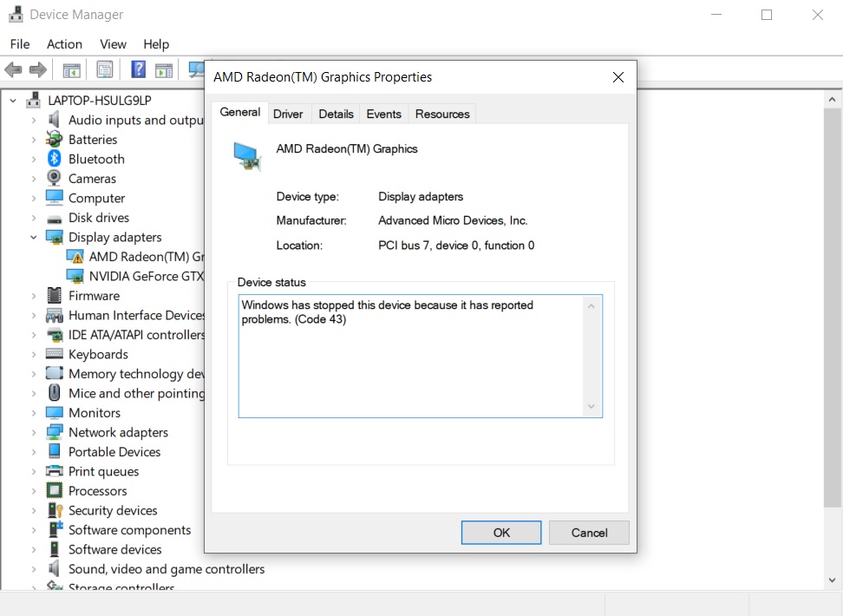Image resolution: width=843 pixels, height=616 pixels.
Task: Click the Forward arrow toolbar icon
Action: point(37,69)
